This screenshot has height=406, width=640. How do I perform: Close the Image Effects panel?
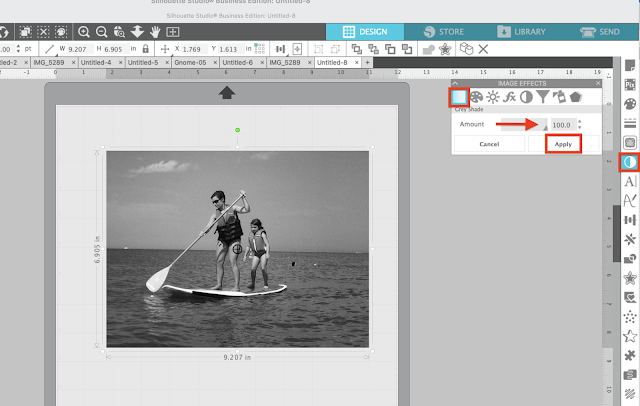click(598, 83)
